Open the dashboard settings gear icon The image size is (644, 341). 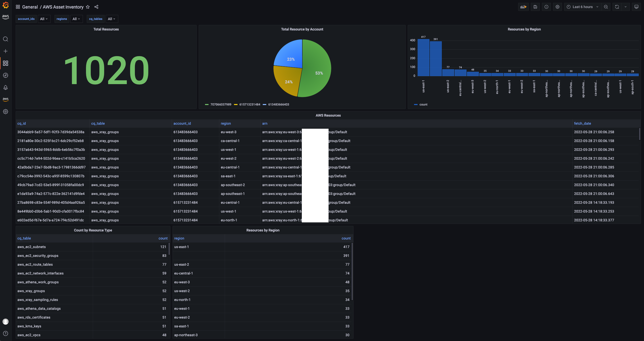coord(557,7)
